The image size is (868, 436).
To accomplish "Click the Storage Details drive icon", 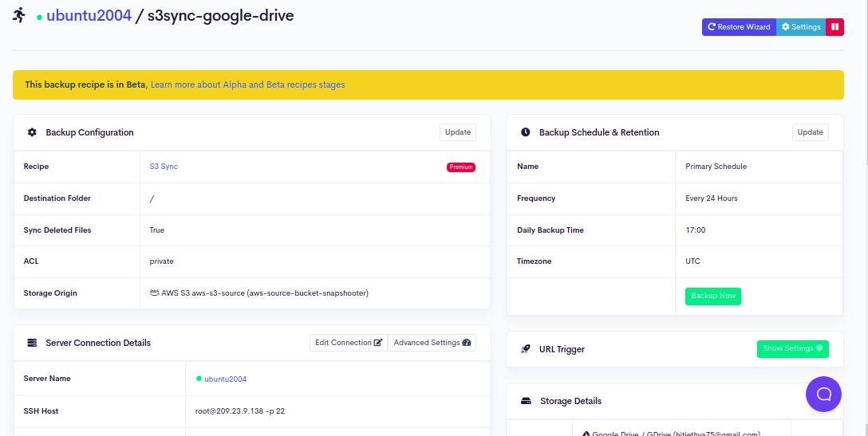I will tap(526, 401).
